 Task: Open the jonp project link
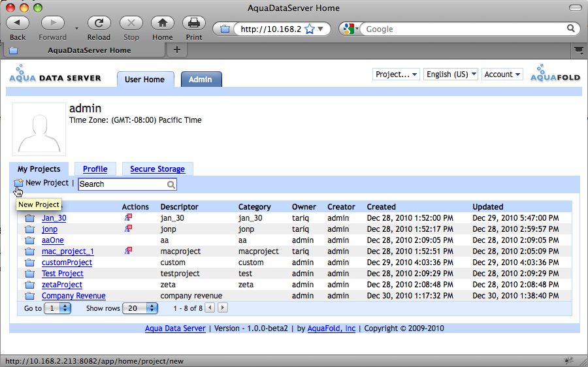50,229
